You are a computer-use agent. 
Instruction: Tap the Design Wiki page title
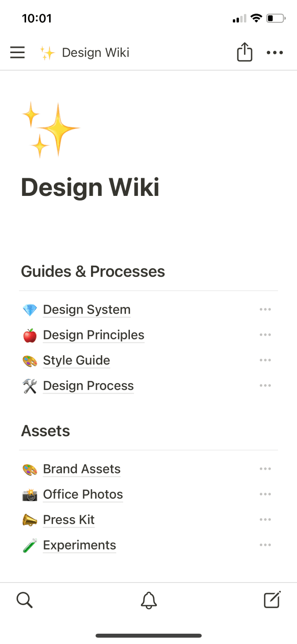pos(90,187)
